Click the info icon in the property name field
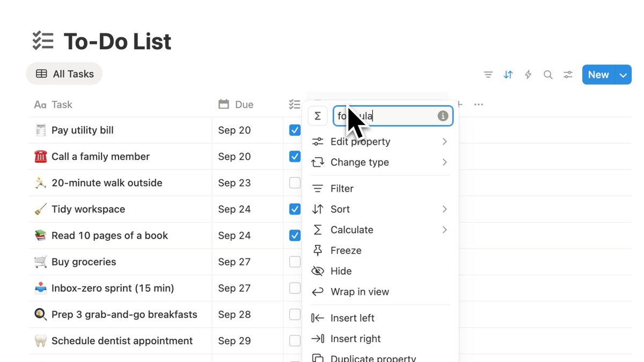 443,116
